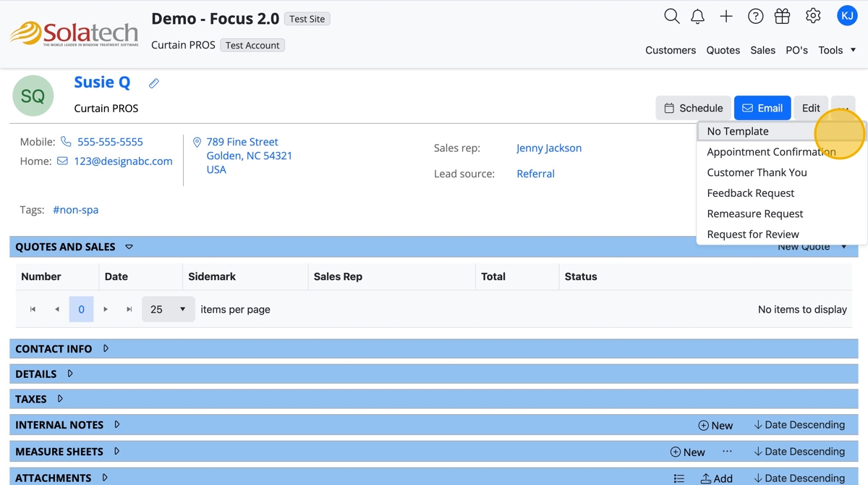Choose Feedback Request from template list
The image size is (868, 485).
coord(750,193)
